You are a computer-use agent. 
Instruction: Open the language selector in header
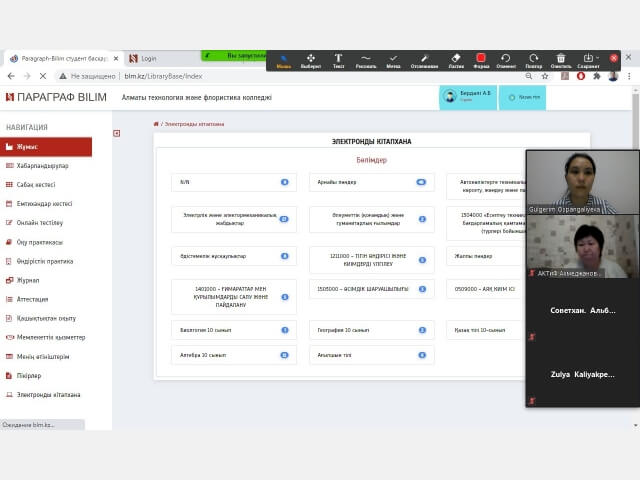coord(523,98)
